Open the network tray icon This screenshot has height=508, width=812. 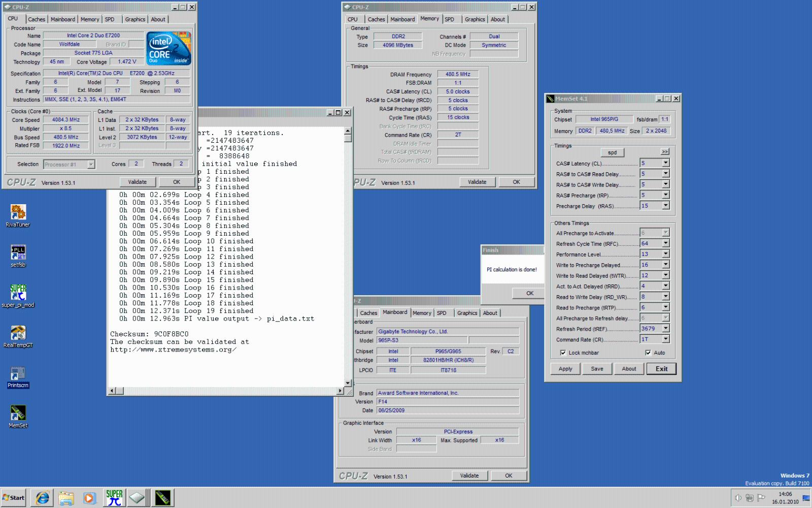(x=750, y=498)
